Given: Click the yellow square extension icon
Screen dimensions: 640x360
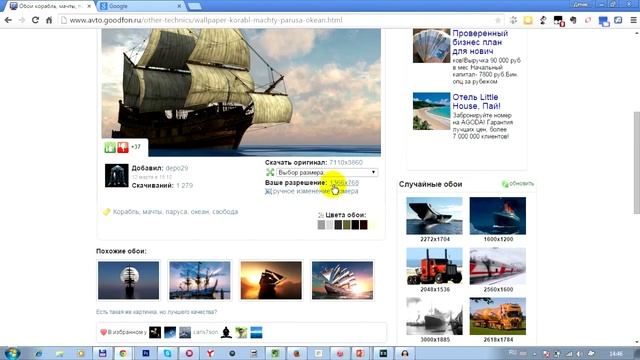Looking at the screenshot, I should coord(528,20).
